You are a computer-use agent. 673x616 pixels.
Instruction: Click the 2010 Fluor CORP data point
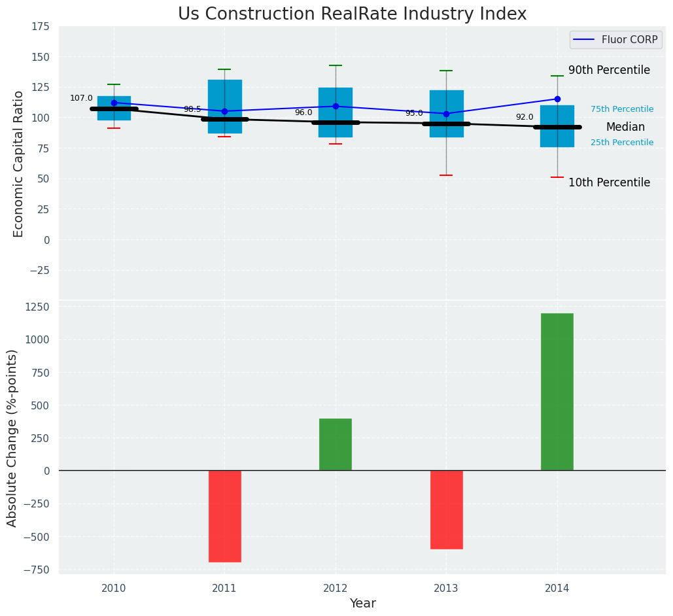(114, 103)
